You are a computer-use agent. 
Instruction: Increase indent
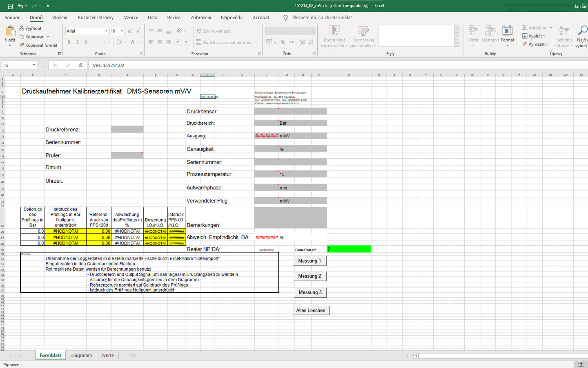point(188,42)
